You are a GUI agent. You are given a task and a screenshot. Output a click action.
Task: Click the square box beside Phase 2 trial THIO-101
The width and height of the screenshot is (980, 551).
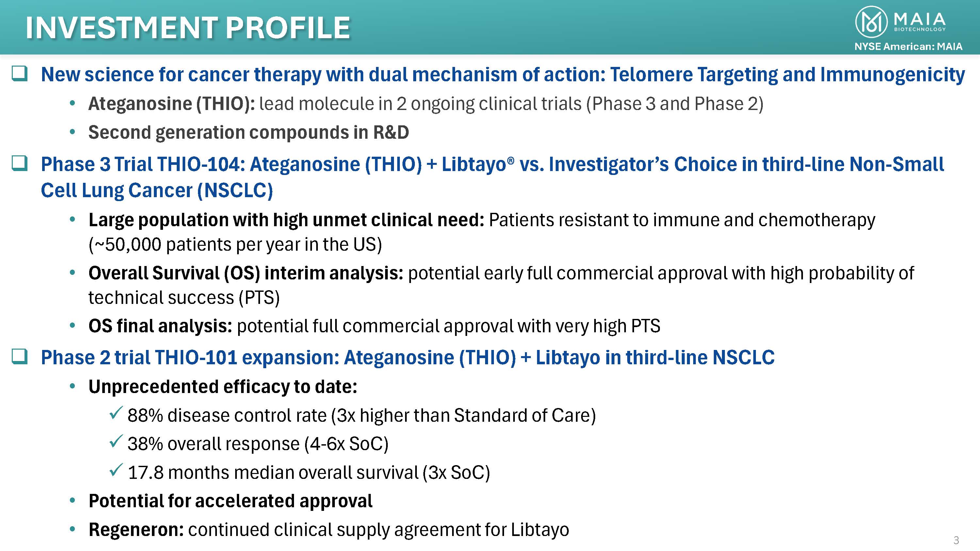coord(19,357)
